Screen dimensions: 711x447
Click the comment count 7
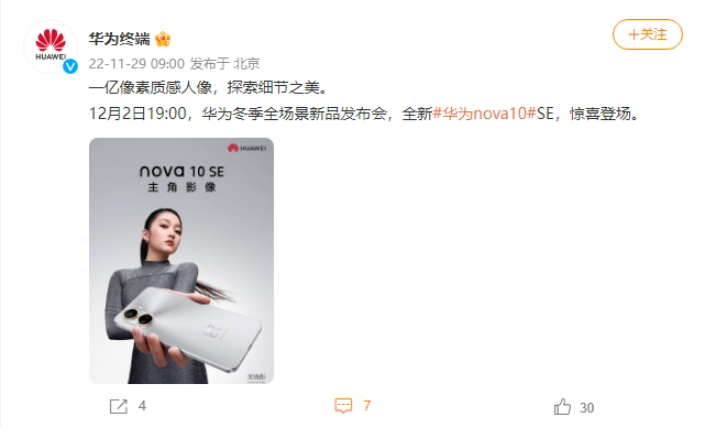pos(367,405)
